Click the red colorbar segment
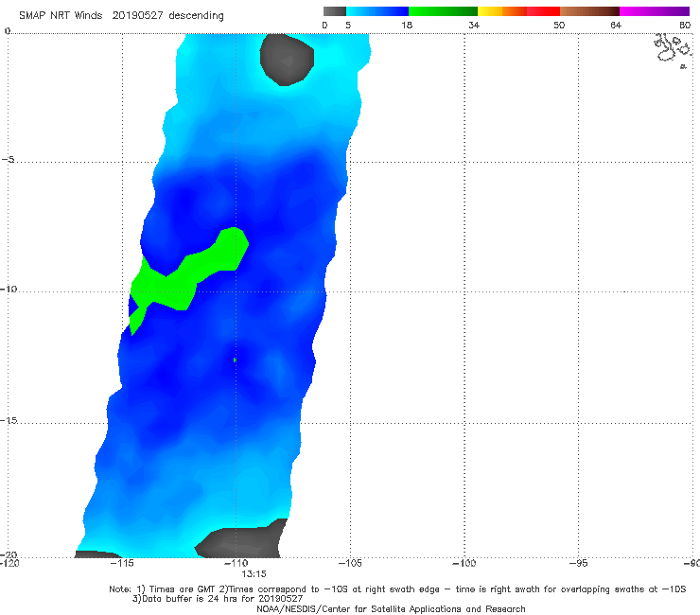The height and width of the screenshot is (615, 700). pyautogui.click(x=543, y=11)
